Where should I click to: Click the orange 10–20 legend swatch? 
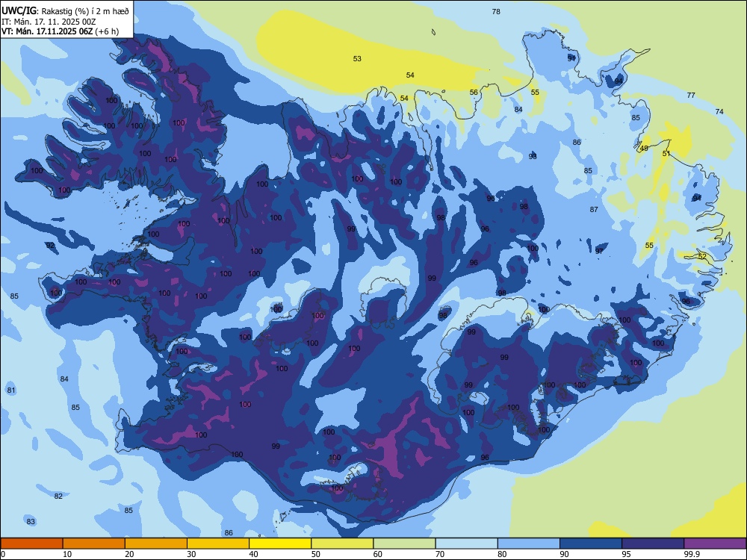coord(94,544)
